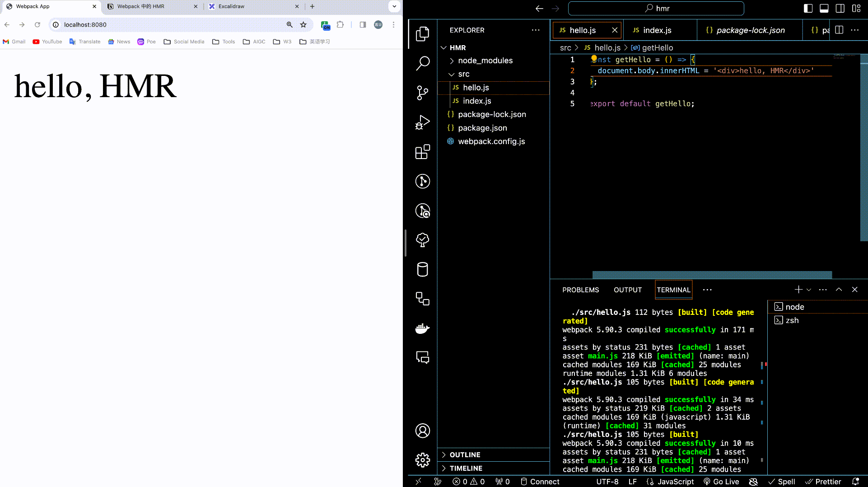Image resolution: width=868 pixels, height=487 pixels.
Task: Change JavaScript language mode
Action: [676, 482]
